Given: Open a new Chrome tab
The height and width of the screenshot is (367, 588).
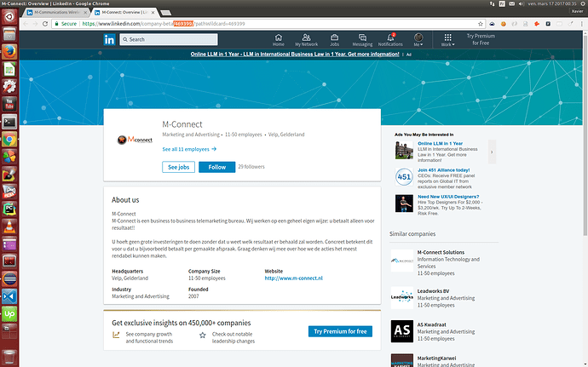Looking at the screenshot, I should (x=165, y=13).
